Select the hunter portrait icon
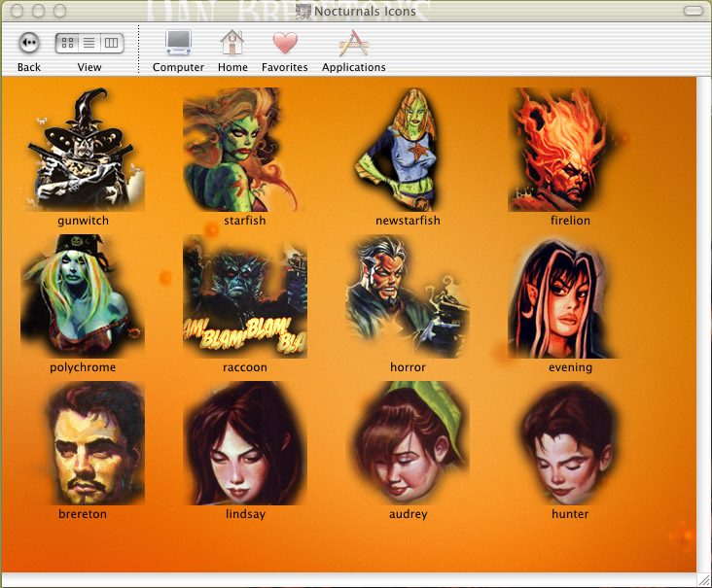 569,444
